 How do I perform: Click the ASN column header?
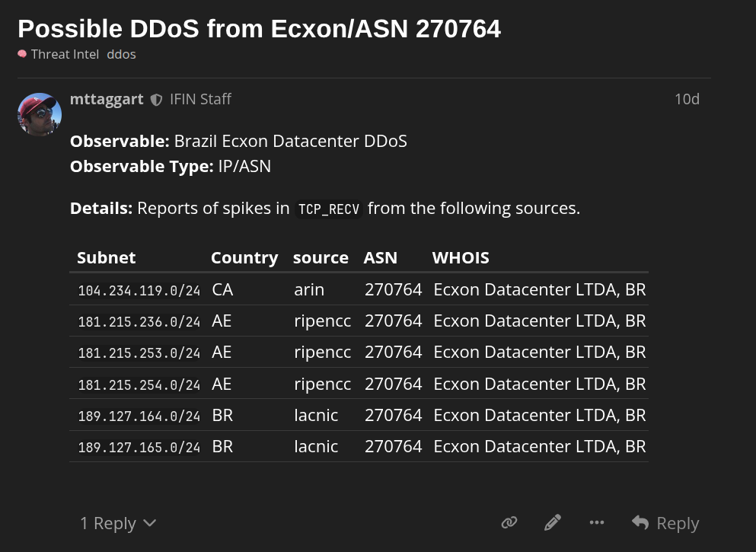(381, 257)
